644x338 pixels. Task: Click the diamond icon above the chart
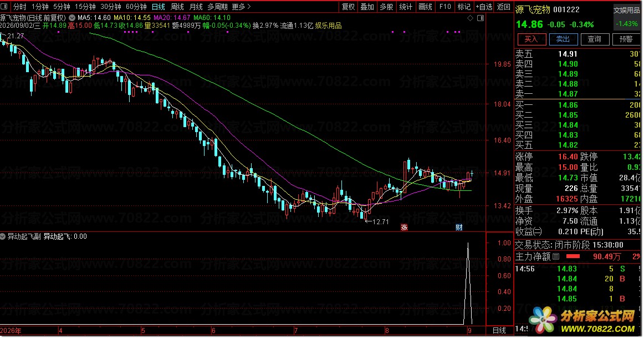(471, 18)
